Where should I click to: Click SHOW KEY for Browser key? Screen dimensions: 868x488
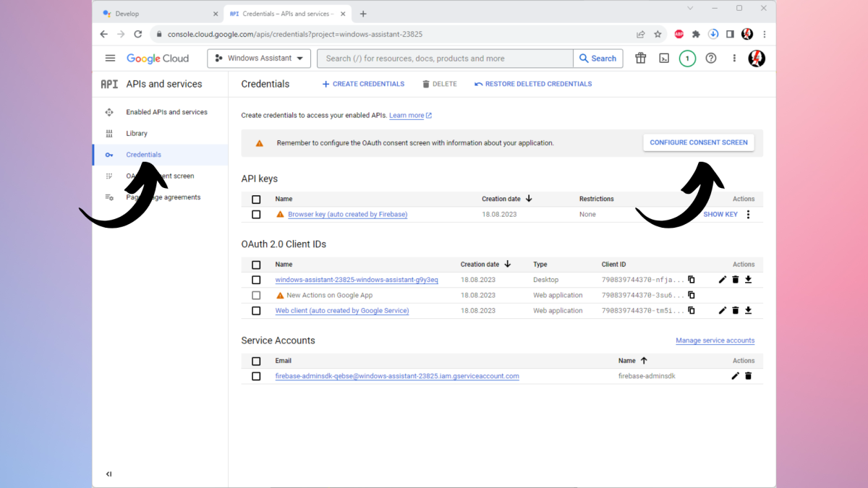[720, 215]
